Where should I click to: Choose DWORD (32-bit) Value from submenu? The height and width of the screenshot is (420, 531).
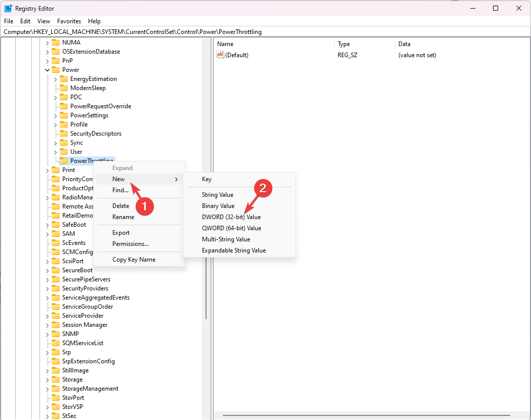[231, 217]
